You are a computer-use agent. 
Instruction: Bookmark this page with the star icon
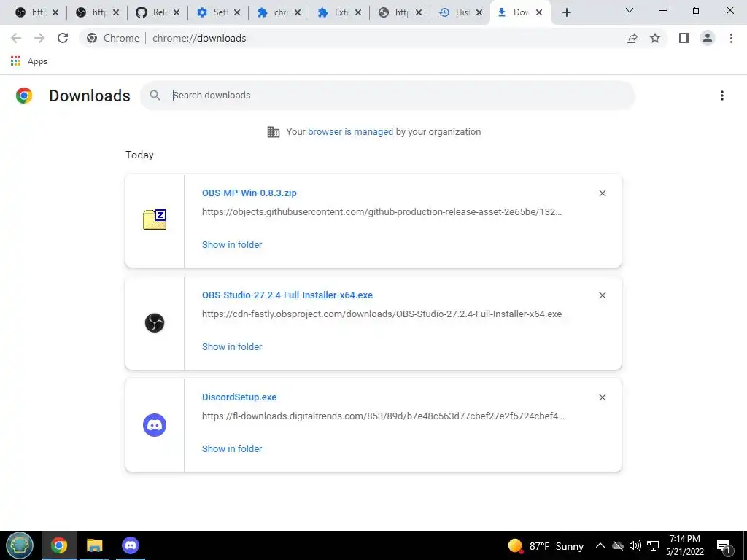pos(655,38)
